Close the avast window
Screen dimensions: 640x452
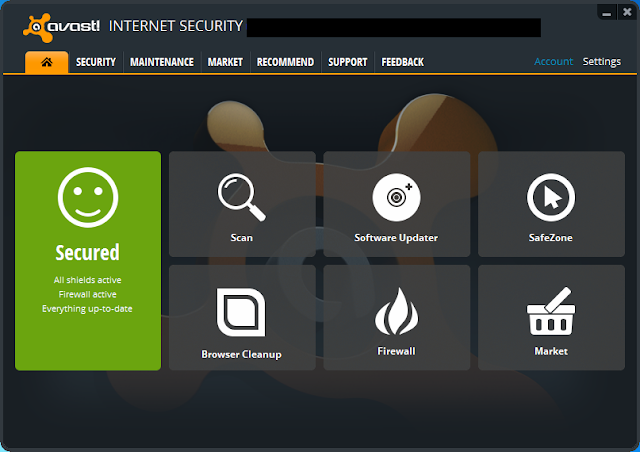[627, 12]
